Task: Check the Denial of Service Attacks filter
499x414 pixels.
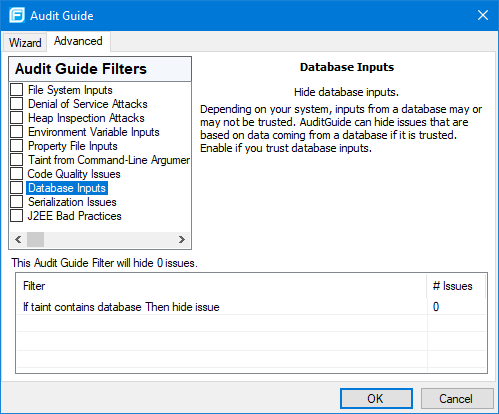Action: pos(17,104)
